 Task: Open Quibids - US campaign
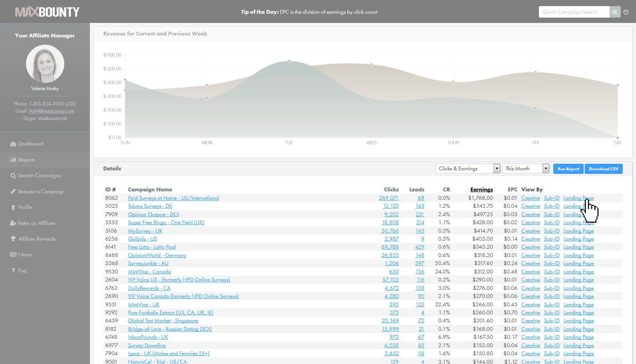click(142, 239)
